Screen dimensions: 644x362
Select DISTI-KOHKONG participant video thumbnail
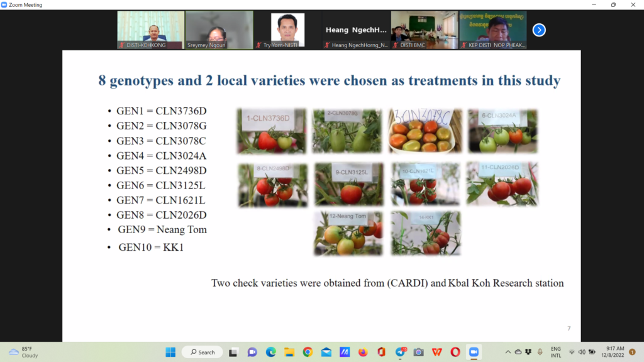(151, 30)
